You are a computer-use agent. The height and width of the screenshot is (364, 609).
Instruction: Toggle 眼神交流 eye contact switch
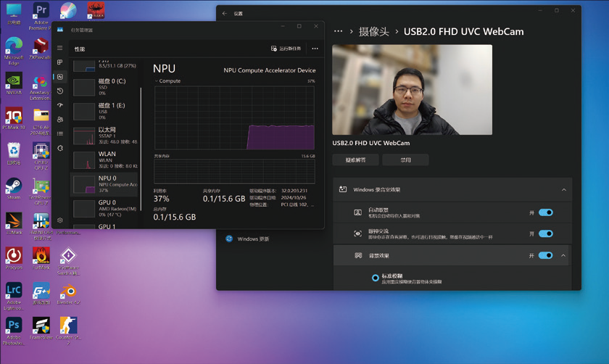546,233
